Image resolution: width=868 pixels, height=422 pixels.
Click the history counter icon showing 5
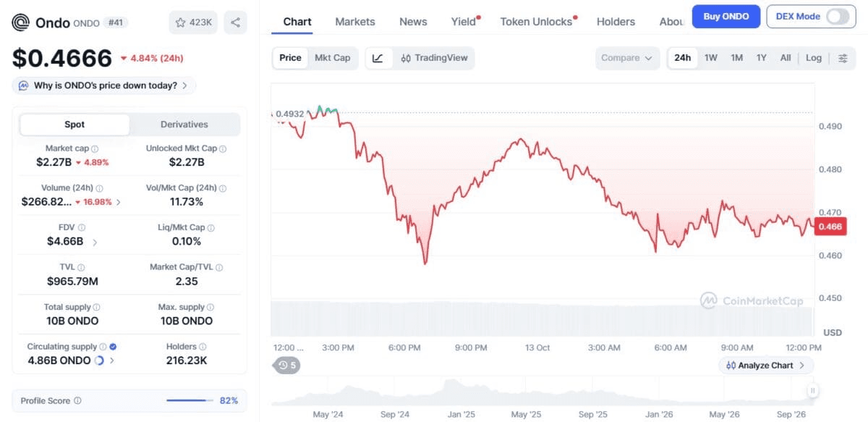(x=287, y=366)
